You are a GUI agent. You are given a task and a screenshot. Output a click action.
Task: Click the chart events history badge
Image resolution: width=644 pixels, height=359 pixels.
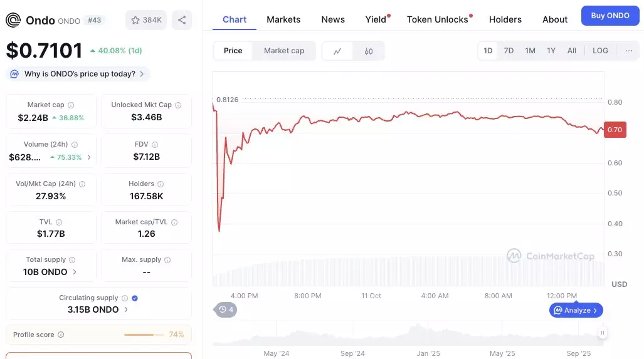226,310
